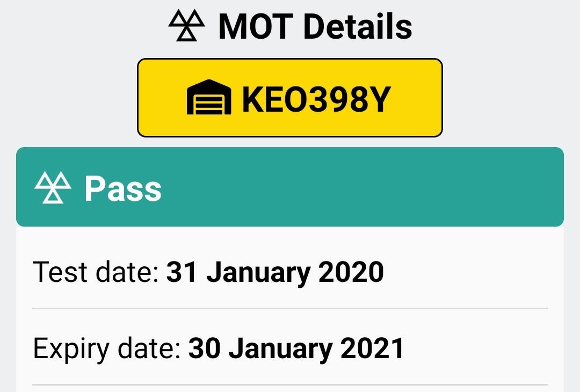Select the "Test date:" label
The height and width of the screenshot is (392, 580).
pos(96,272)
